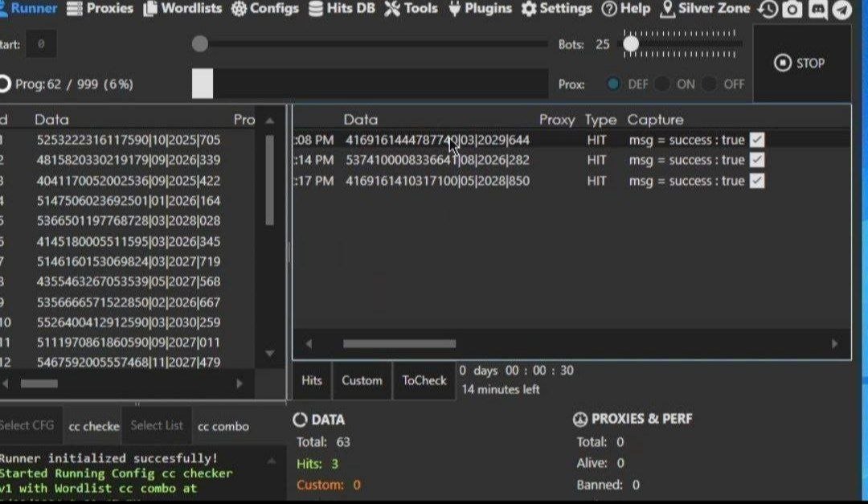Open the Configs section

pos(265,8)
